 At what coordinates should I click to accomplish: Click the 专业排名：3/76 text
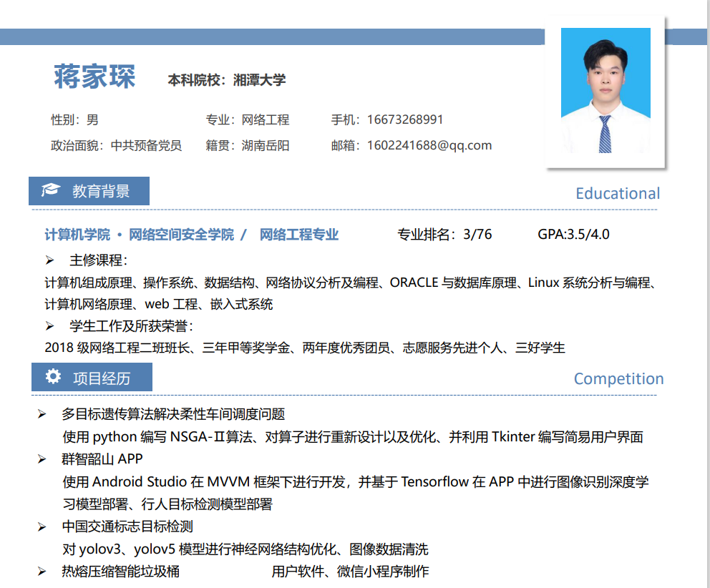coord(444,235)
